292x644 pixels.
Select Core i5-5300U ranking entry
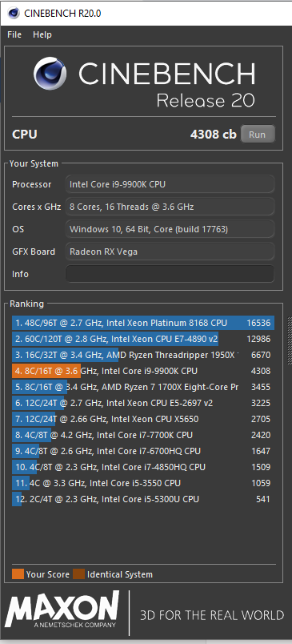point(143,499)
